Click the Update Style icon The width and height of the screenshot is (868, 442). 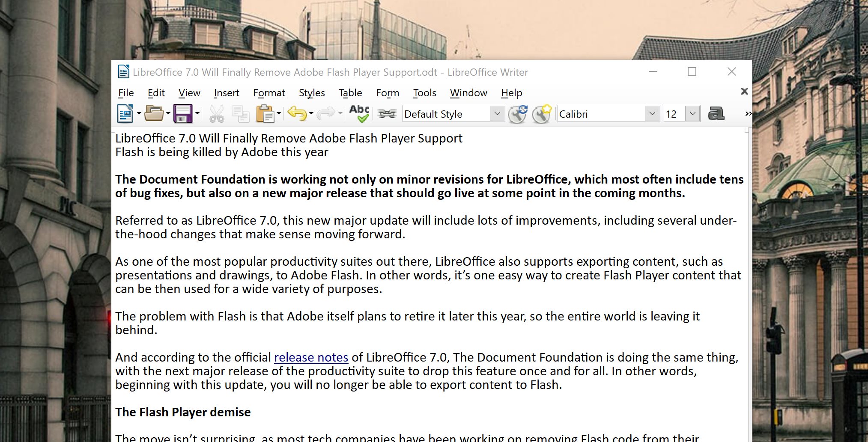tap(517, 114)
